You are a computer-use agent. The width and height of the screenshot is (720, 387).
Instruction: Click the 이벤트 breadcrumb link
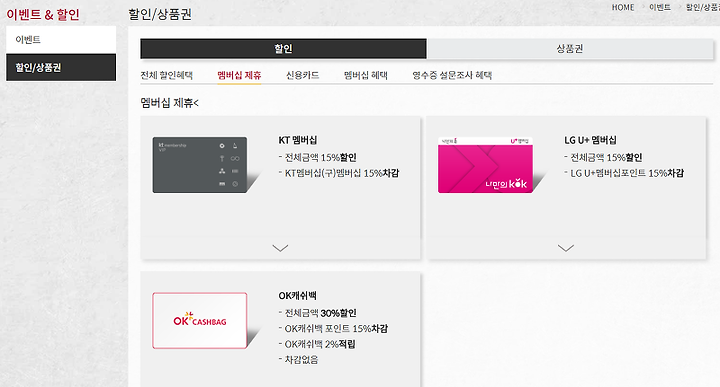(660, 7)
